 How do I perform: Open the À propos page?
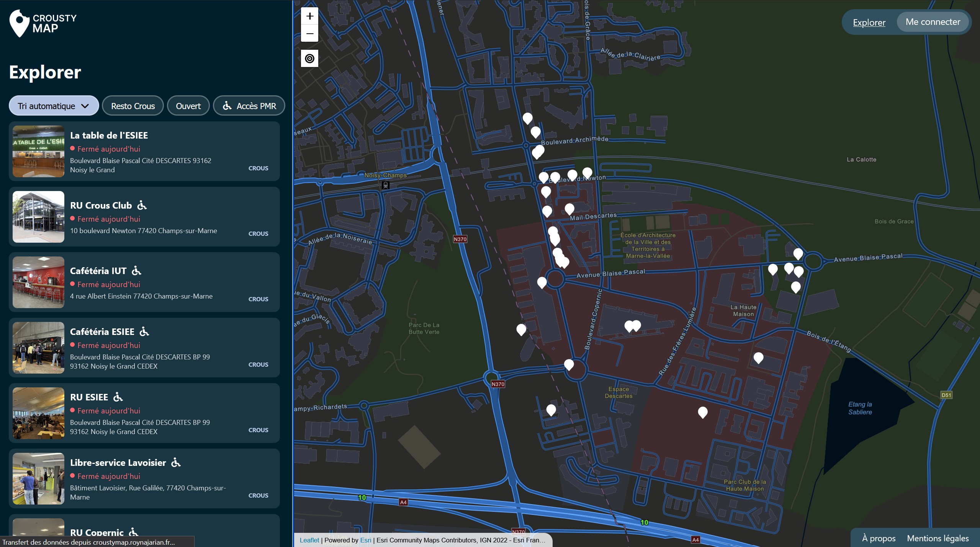coord(879,538)
